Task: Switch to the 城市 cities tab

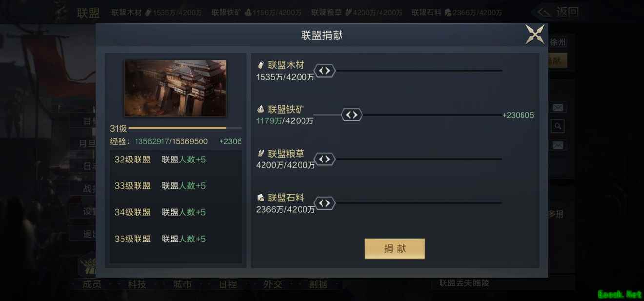Action: click(182, 284)
